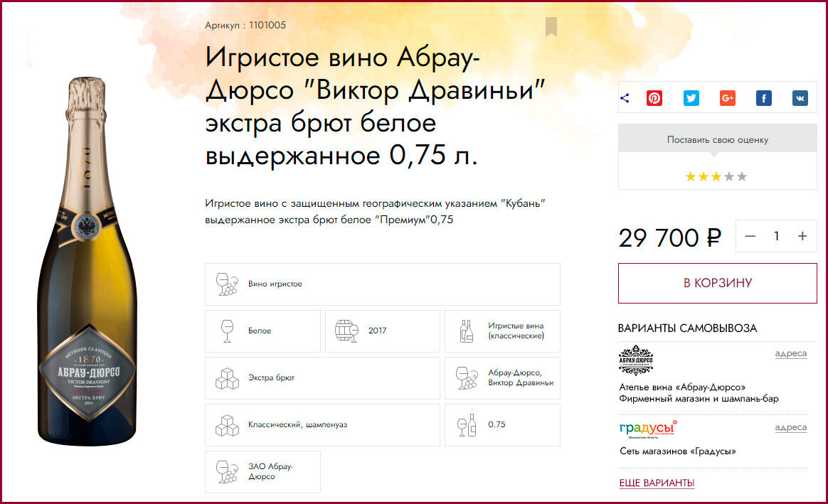Click the Вино игристое attribute icon
828x504 pixels.
(226, 284)
